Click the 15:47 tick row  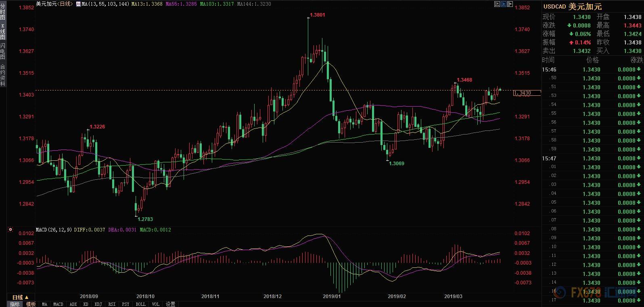[592, 158]
